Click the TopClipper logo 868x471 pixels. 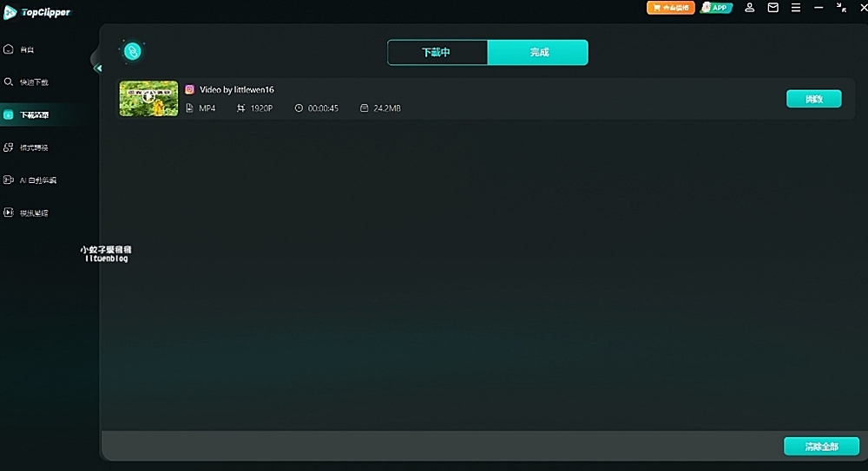(37, 12)
